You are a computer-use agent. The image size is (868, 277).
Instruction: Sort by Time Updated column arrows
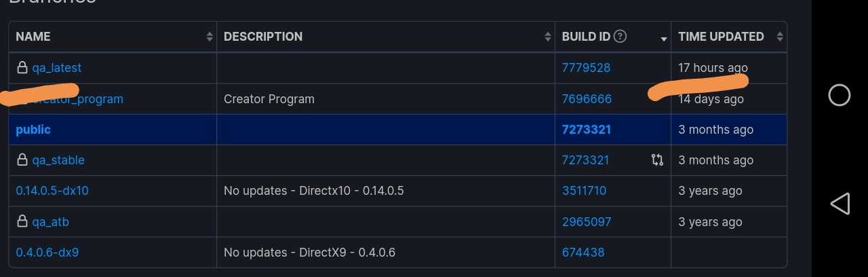click(780, 37)
